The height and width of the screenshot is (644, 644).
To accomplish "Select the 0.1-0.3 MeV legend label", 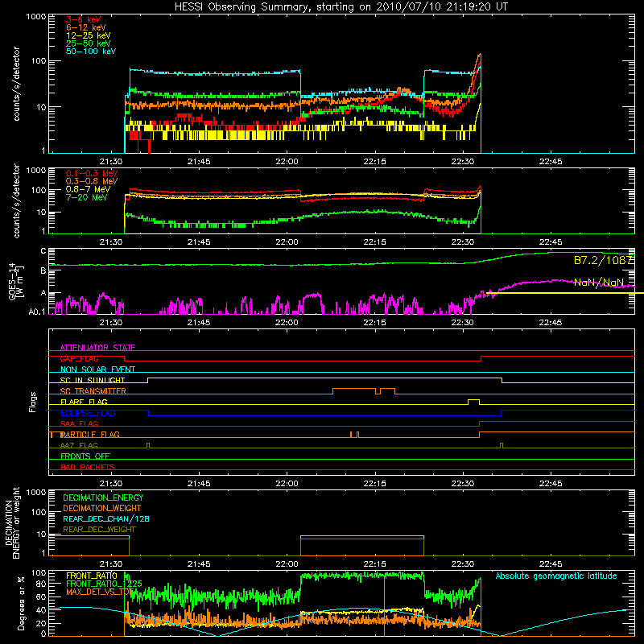I will point(92,173).
